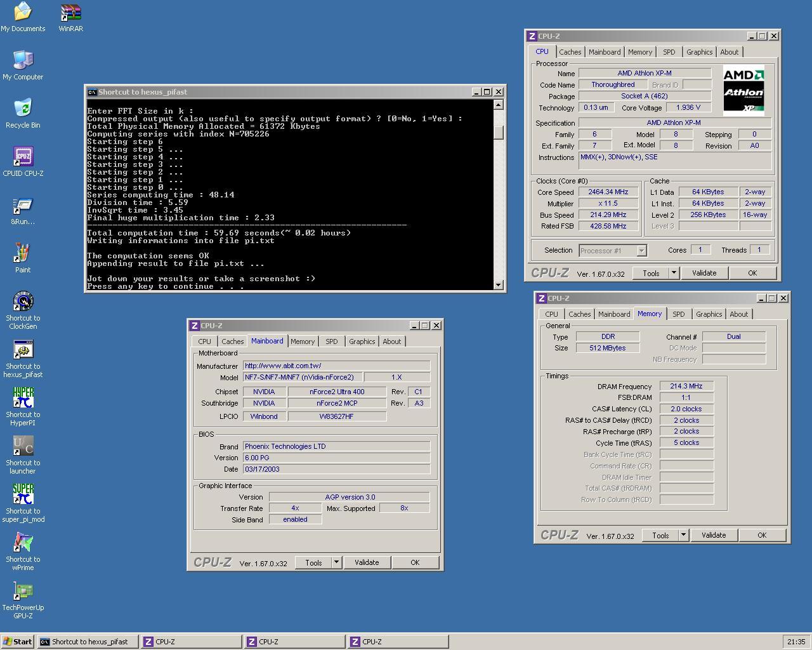Click Rated FSB value 428.58 MHz
Viewport: 812px width, 650px height.
click(x=608, y=227)
